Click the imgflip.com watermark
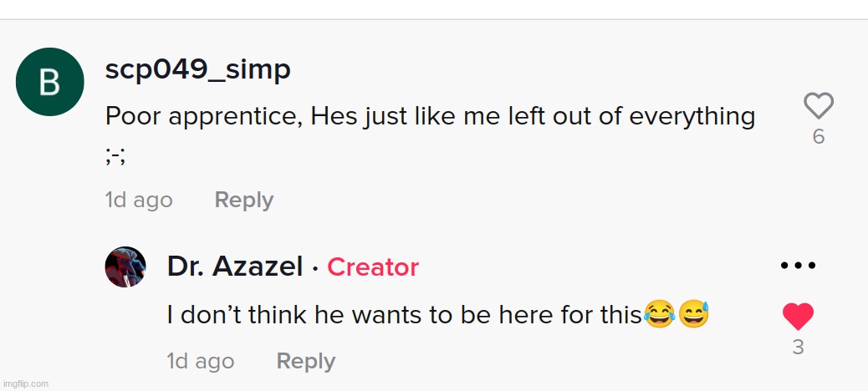 [x=25, y=383]
